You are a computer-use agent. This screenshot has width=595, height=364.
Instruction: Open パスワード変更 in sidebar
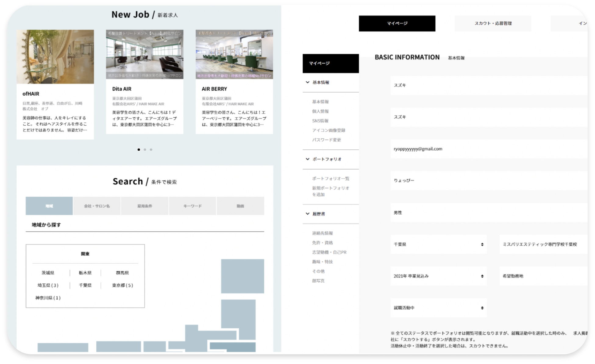click(x=326, y=140)
